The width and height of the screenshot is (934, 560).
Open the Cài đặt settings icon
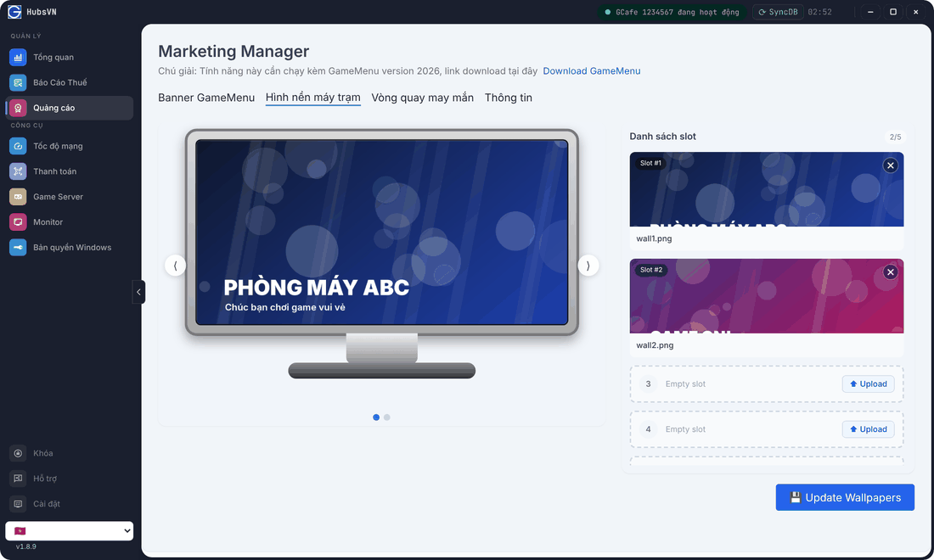tap(18, 504)
